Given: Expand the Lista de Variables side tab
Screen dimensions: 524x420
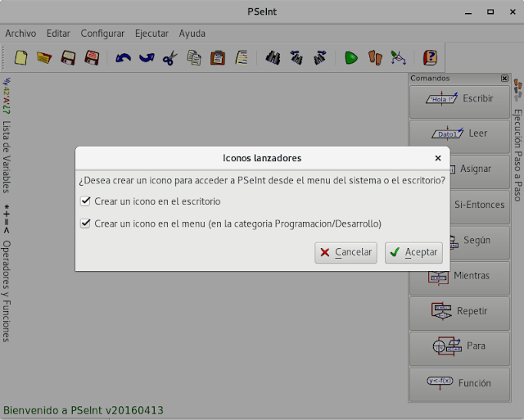Looking at the screenshot, I should pyautogui.click(x=7, y=135).
